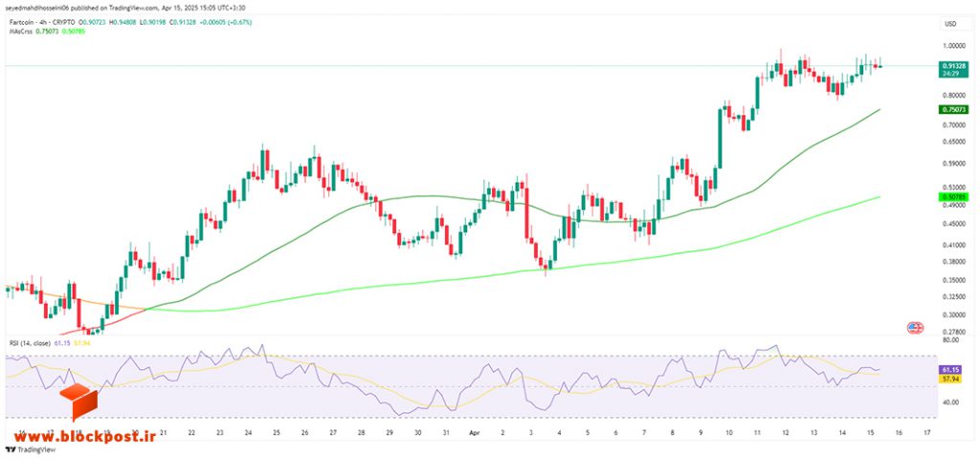This screenshot has width=980, height=459.
Task: Click the Apr label on the time axis
Action: point(473,432)
